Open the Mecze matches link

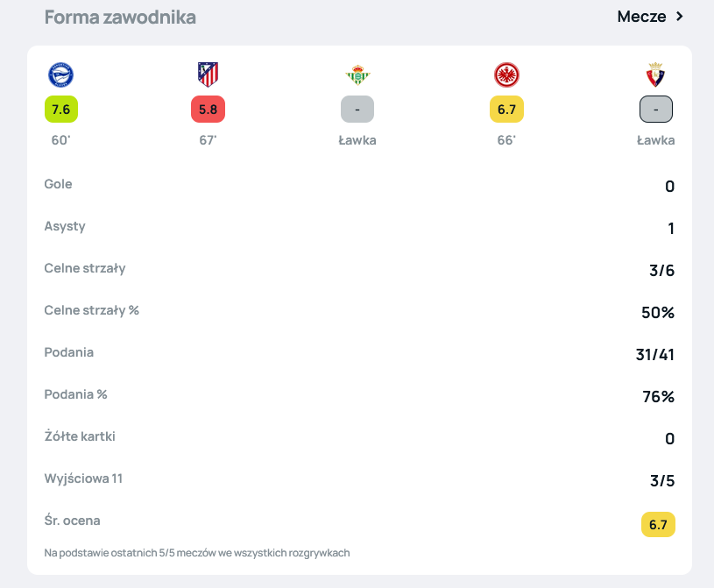[x=641, y=17]
